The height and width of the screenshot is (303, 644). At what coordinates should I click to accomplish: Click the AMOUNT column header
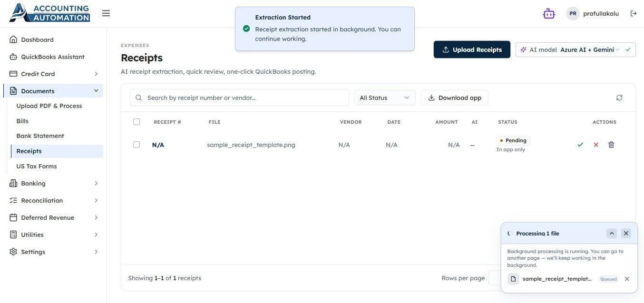click(447, 122)
